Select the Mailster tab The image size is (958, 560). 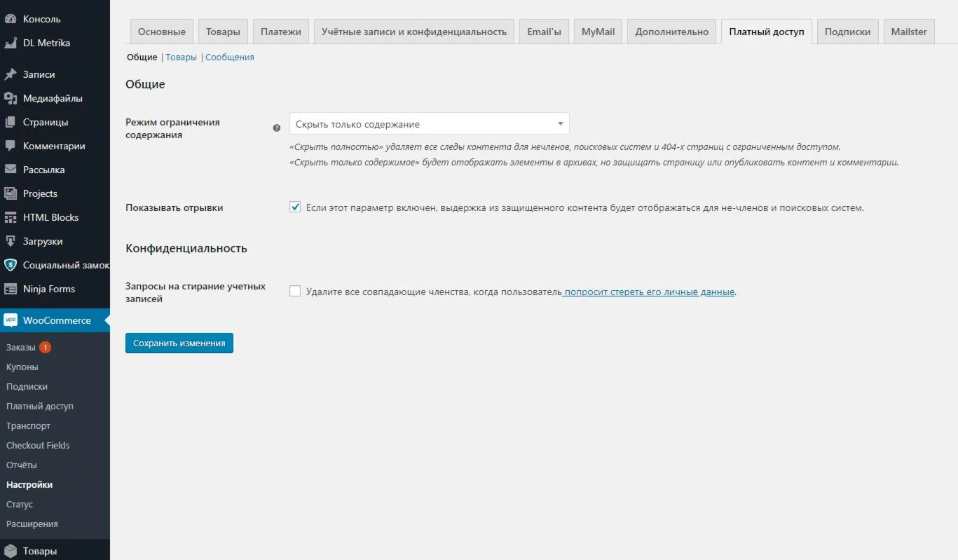click(909, 32)
